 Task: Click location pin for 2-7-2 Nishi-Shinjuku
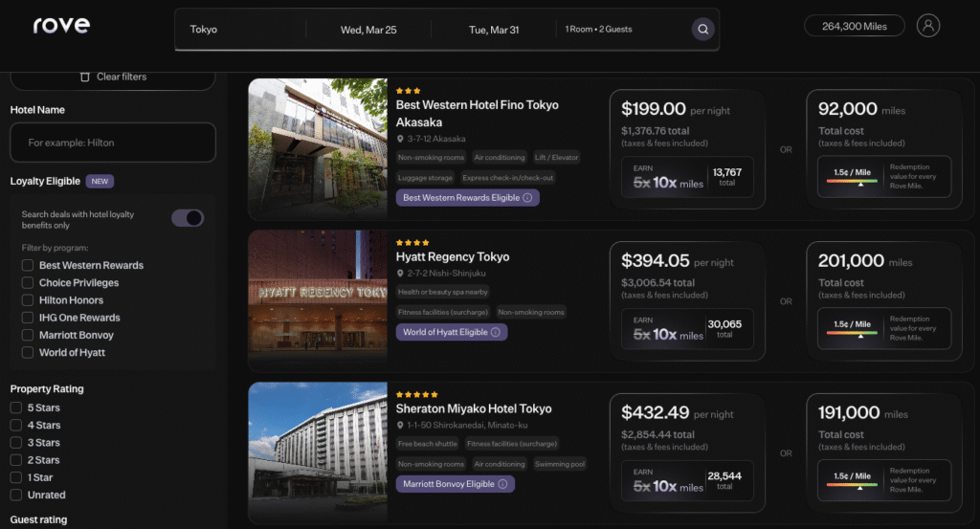point(401,274)
